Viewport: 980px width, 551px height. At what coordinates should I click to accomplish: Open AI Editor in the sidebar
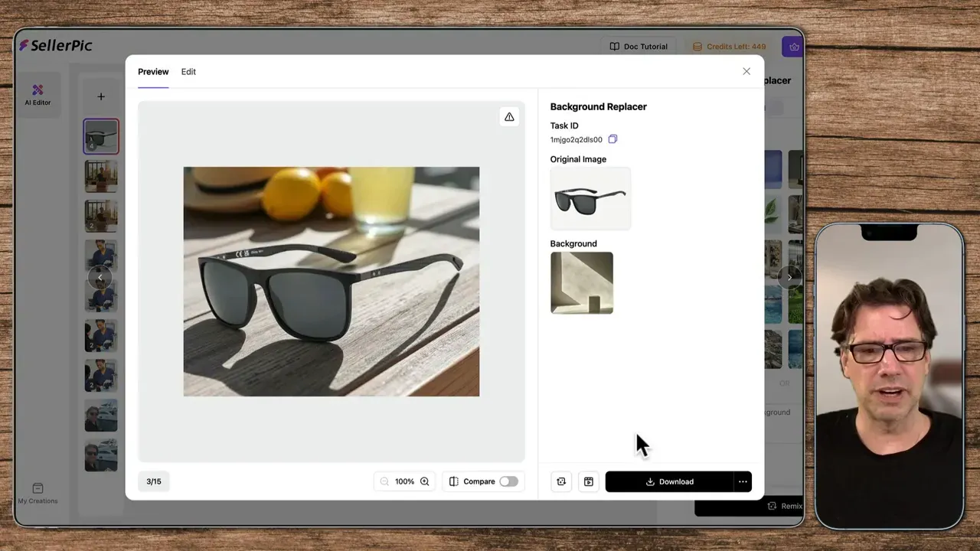[38, 95]
